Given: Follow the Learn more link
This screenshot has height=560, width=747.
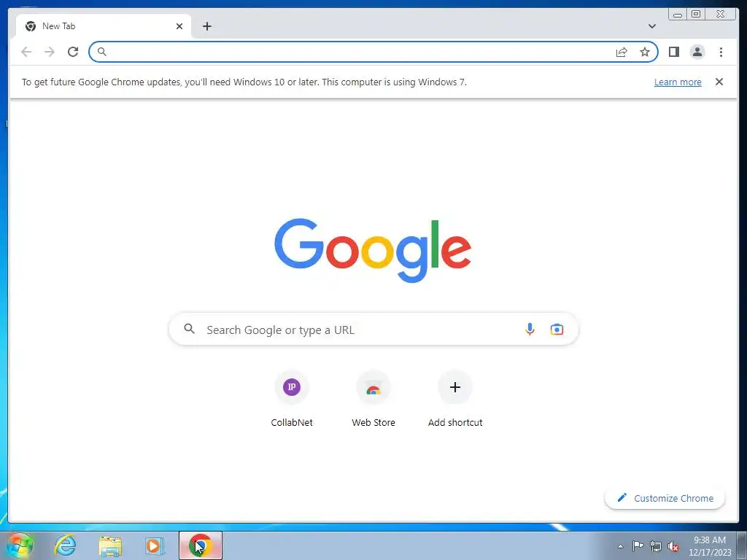Looking at the screenshot, I should tap(678, 82).
